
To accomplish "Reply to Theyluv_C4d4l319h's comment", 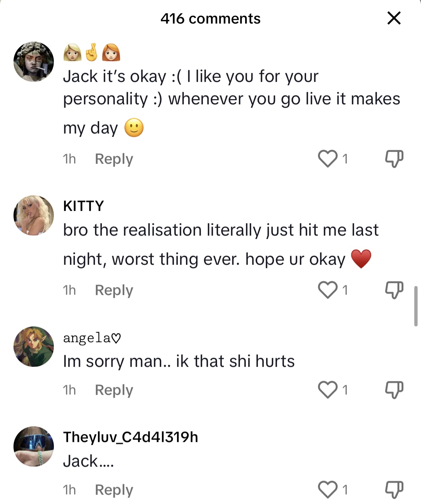I will click(x=114, y=490).
